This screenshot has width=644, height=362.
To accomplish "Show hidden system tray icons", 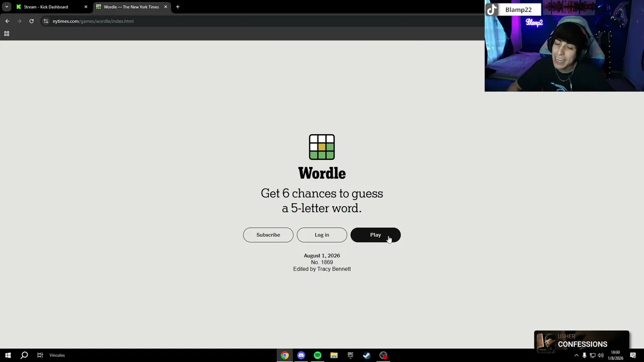I will tap(577, 355).
